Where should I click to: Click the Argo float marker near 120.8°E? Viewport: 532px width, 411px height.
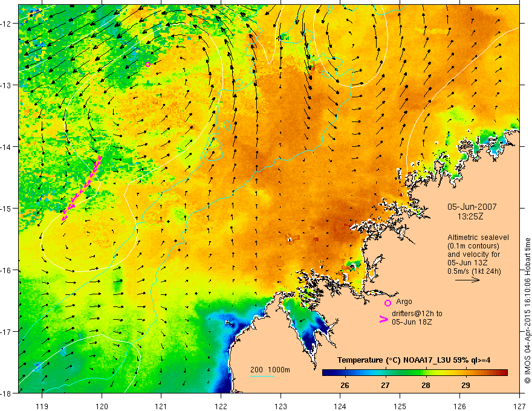click(148, 65)
